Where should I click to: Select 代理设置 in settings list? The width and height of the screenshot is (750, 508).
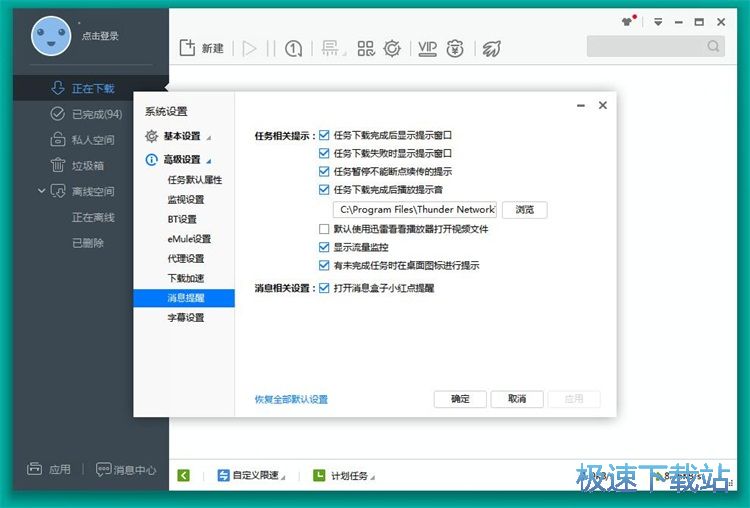tap(187, 258)
